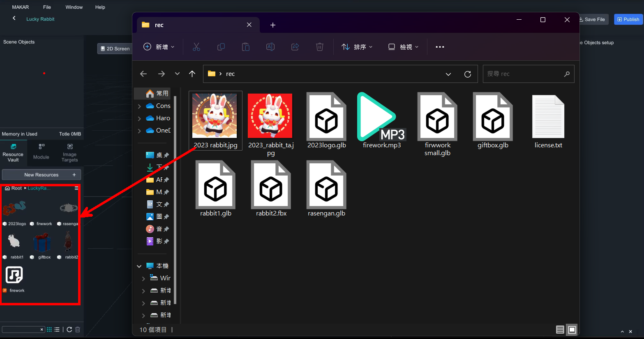Delete selected resource with trash icon
The image size is (644, 339).
tap(78, 330)
